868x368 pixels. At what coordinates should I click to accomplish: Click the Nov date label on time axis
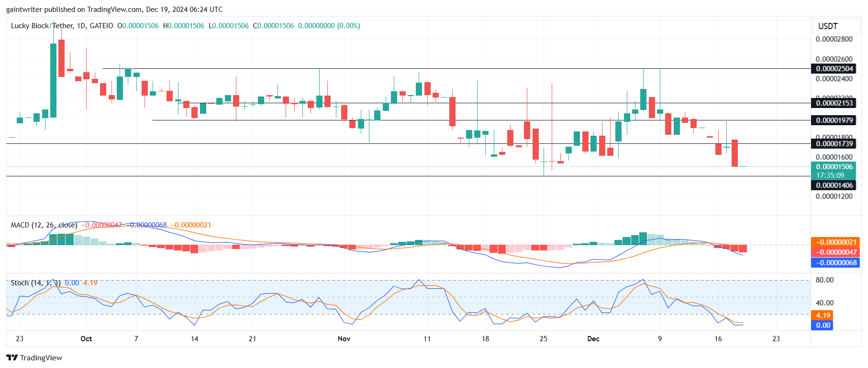coord(344,339)
